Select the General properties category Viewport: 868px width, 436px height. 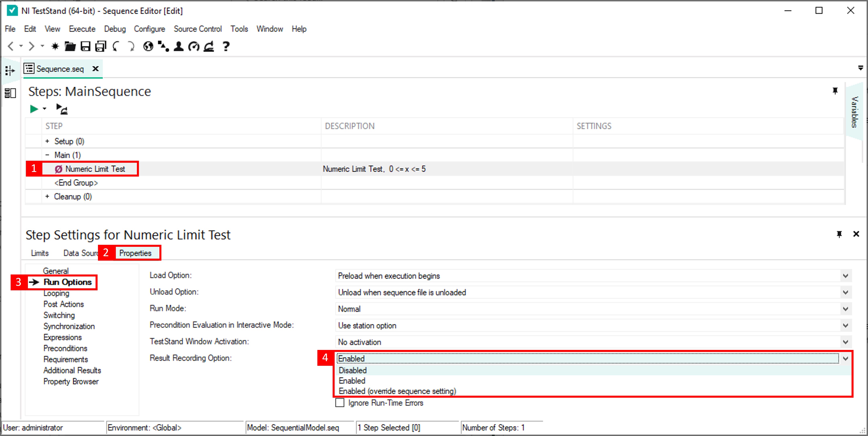coord(56,271)
